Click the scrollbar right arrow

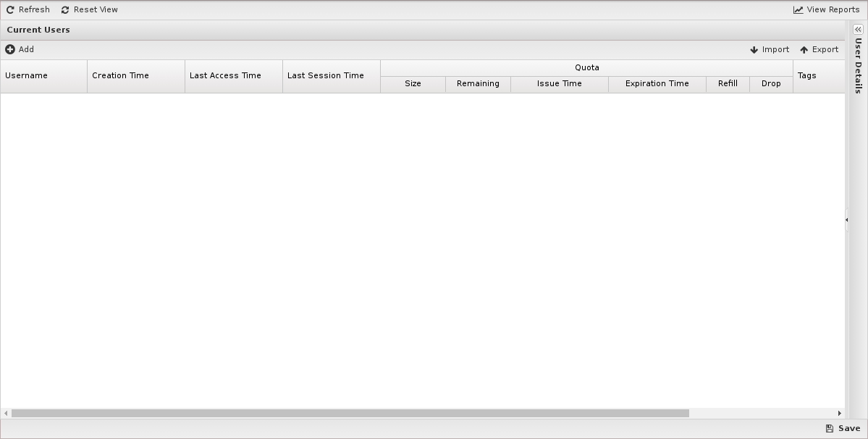tap(840, 414)
